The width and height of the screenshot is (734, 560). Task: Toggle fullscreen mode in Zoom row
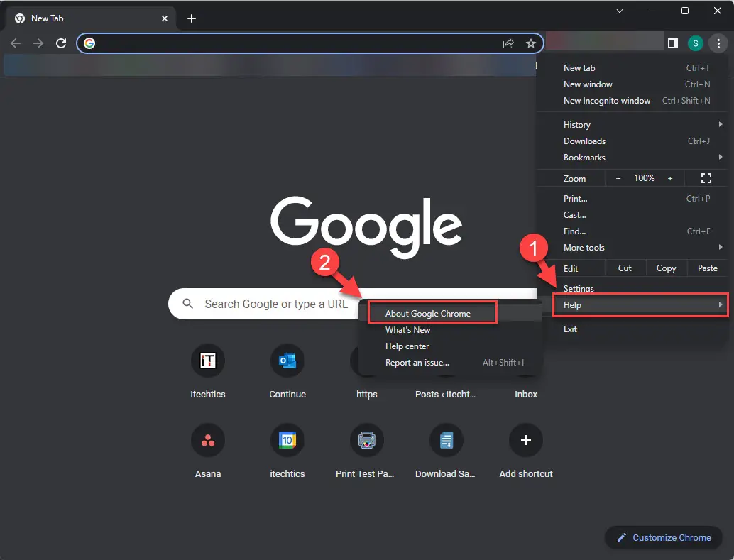coord(706,178)
